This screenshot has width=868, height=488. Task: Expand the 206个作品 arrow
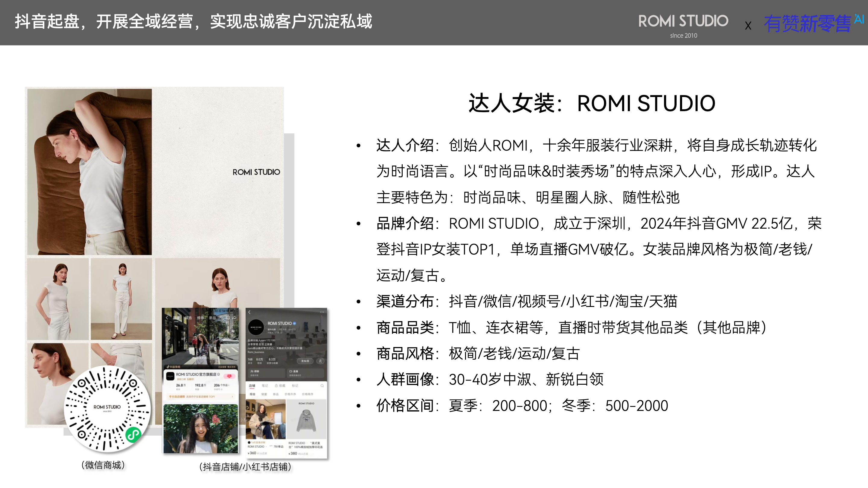coord(229,385)
